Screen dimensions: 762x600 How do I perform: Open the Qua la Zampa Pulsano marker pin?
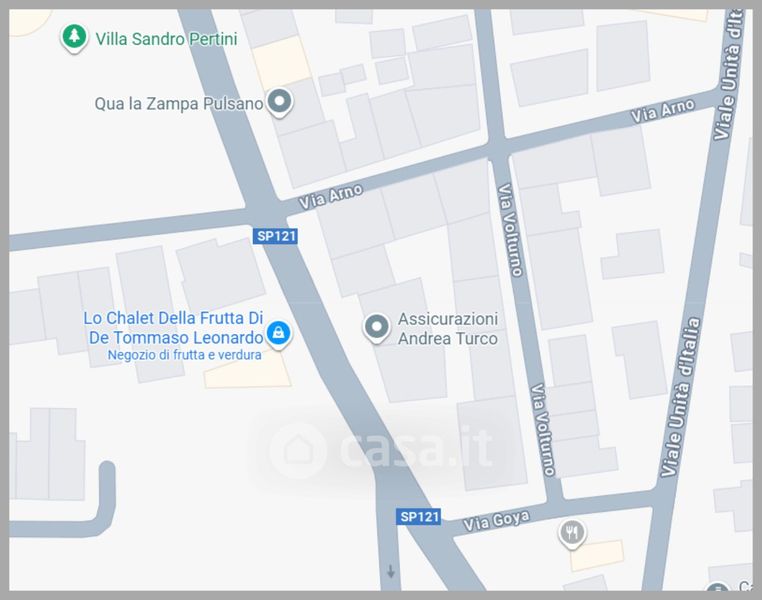[279, 103]
